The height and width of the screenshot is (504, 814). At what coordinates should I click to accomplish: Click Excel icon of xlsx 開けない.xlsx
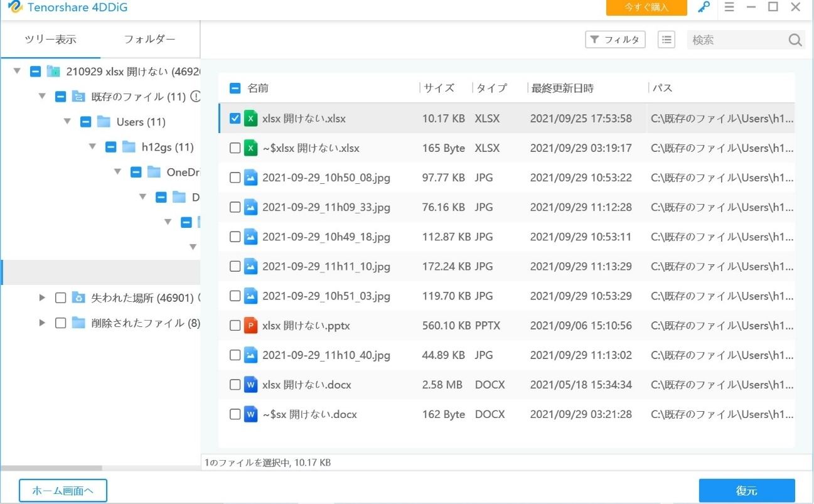251,118
